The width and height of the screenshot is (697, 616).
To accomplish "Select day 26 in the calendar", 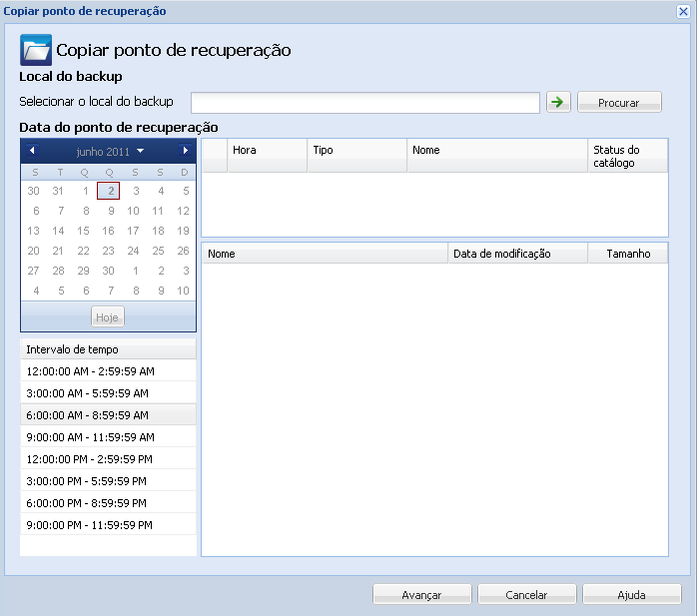I will (x=183, y=251).
